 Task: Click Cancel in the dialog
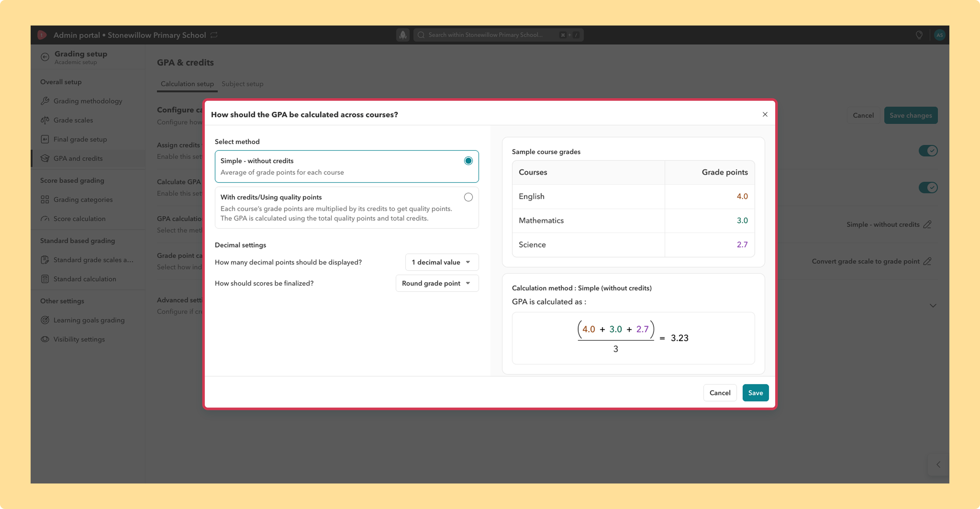(720, 393)
